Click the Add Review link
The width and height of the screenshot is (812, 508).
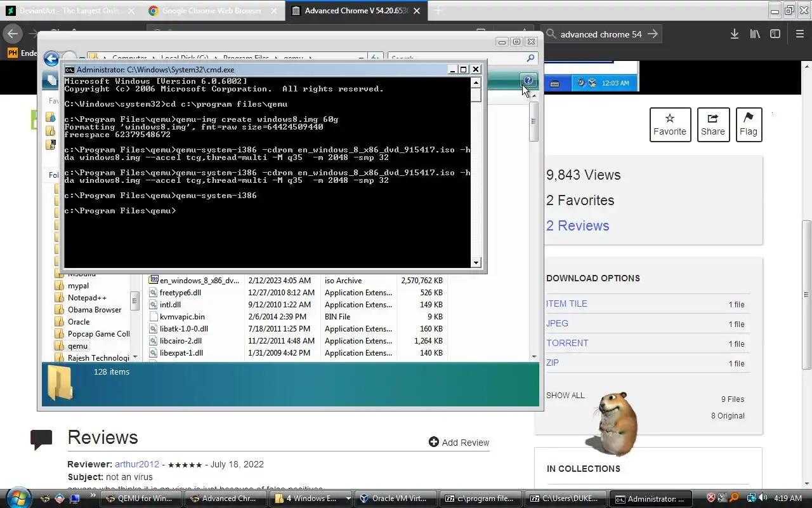pyautogui.click(x=465, y=443)
